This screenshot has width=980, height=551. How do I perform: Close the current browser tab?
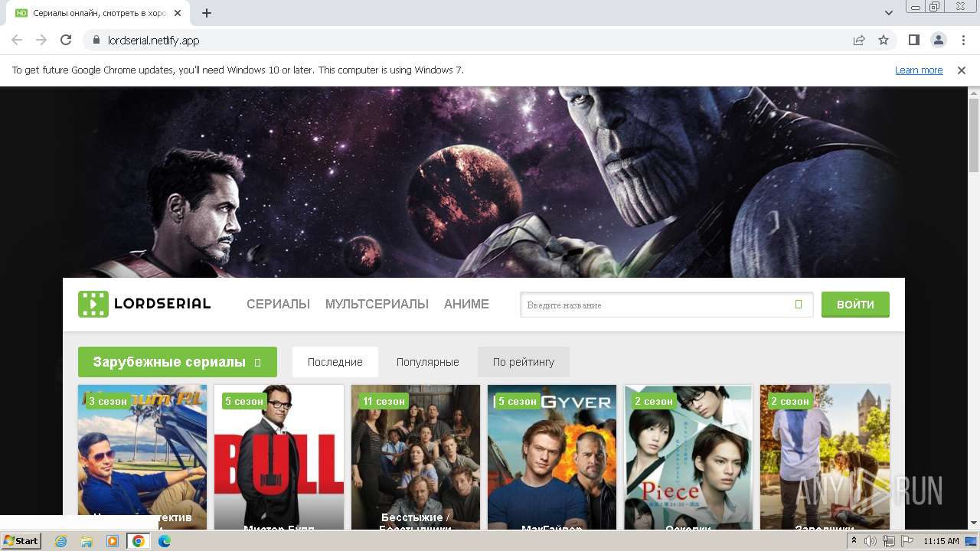178,13
